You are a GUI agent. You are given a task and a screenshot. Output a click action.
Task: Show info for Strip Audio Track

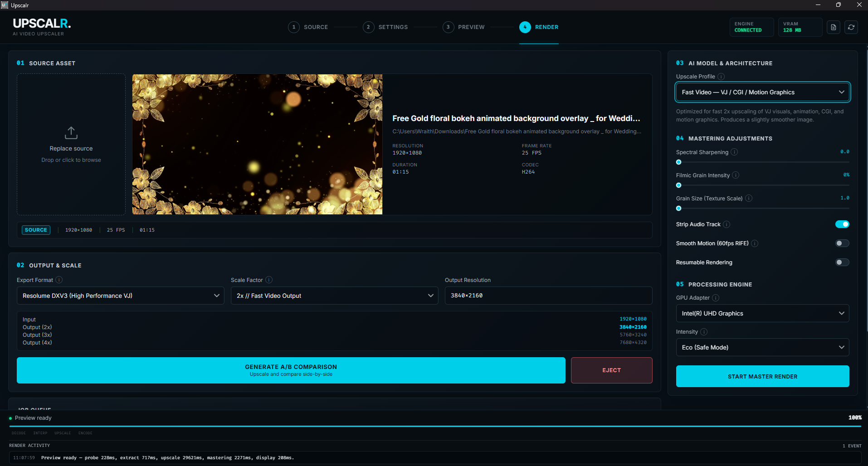[727, 224]
